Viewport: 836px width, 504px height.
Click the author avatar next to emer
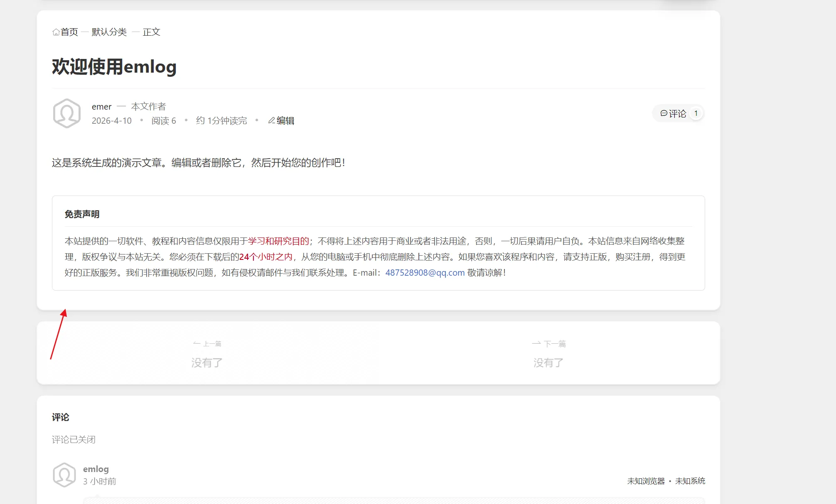(x=66, y=113)
